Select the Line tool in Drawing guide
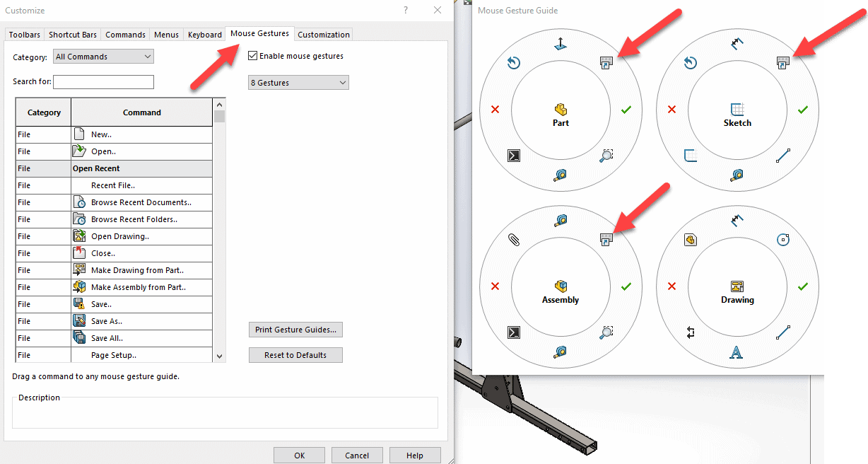 [x=782, y=332]
